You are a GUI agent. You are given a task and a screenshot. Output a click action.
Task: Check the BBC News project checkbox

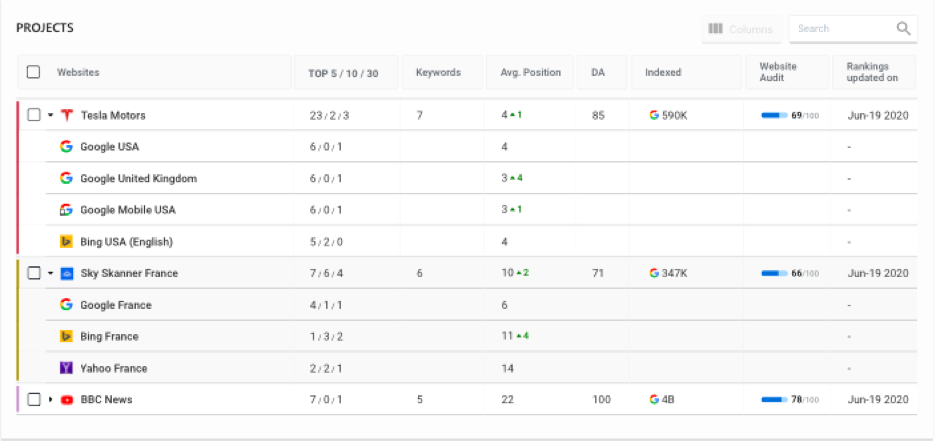34,400
